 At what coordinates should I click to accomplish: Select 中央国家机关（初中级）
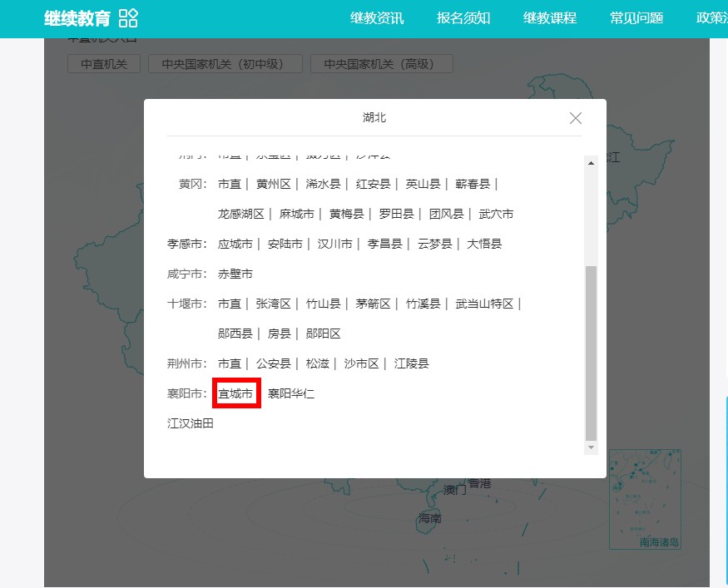click(x=225, y=63)
